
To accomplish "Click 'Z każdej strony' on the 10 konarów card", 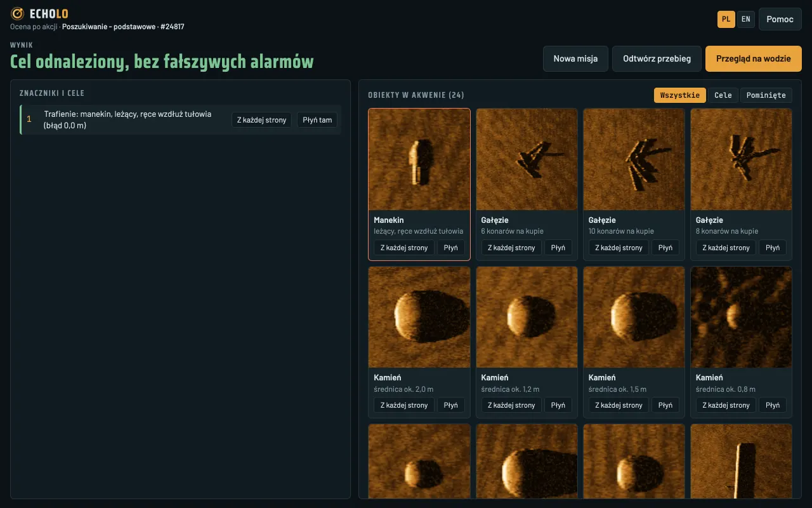I will coord(619,248).
